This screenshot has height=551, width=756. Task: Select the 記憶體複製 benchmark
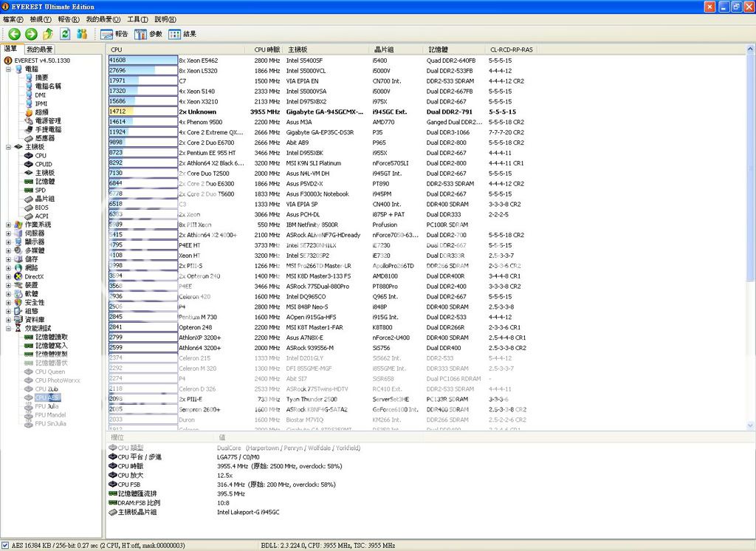pos(51,354)
